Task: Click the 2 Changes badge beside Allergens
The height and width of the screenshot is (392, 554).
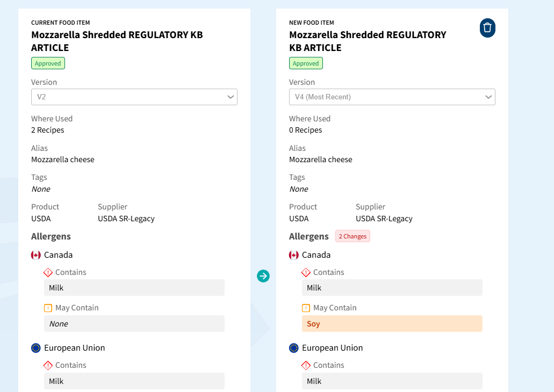Action: click(352, 236)
